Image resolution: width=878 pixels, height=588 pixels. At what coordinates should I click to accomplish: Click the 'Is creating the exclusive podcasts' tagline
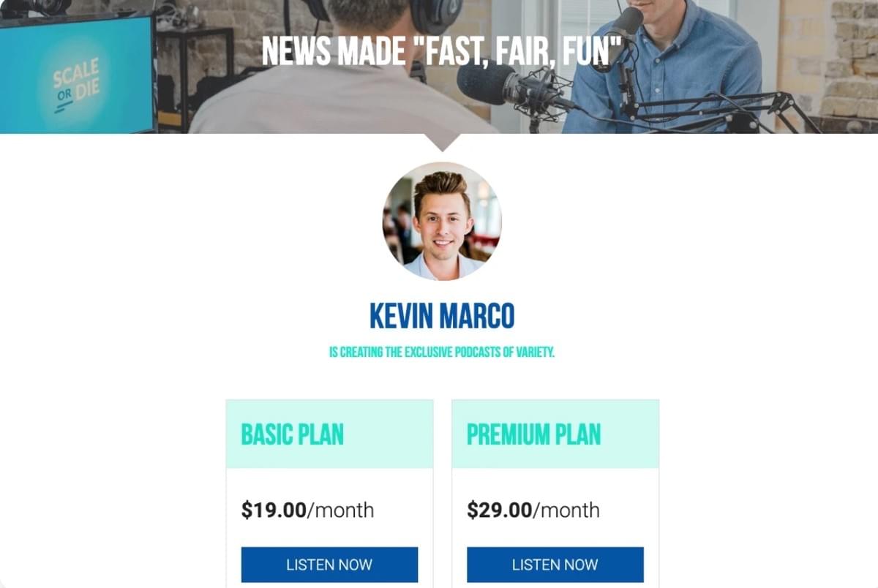[x=442, y=353]
